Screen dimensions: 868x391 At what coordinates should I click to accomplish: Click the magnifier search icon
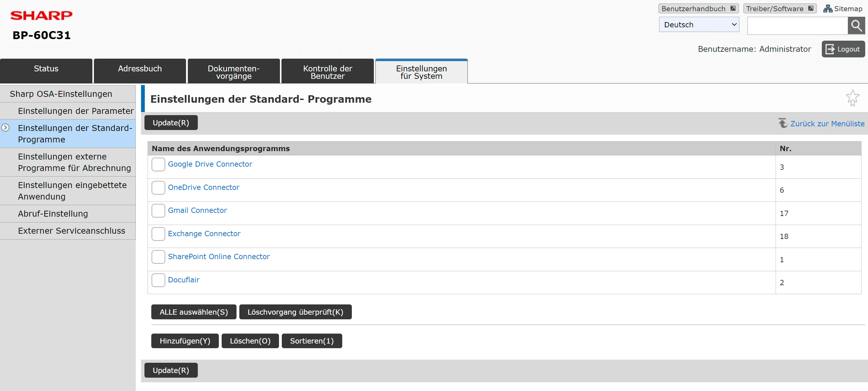click(856, 26)
